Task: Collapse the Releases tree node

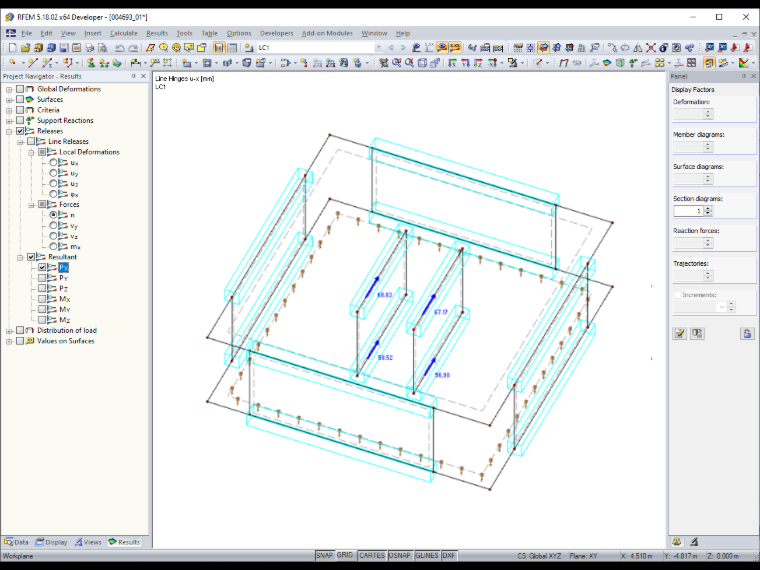Action: pos(9,131)
